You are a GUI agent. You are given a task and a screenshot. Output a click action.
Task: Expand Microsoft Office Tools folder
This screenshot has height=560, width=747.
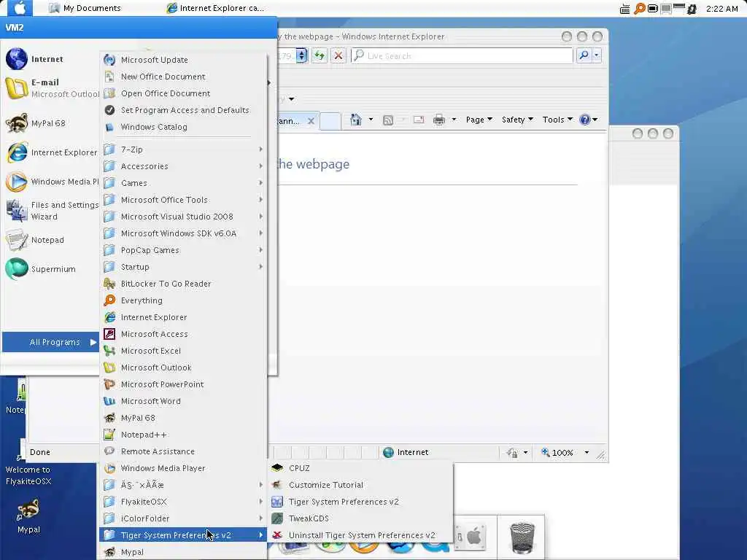coord(183,200)
